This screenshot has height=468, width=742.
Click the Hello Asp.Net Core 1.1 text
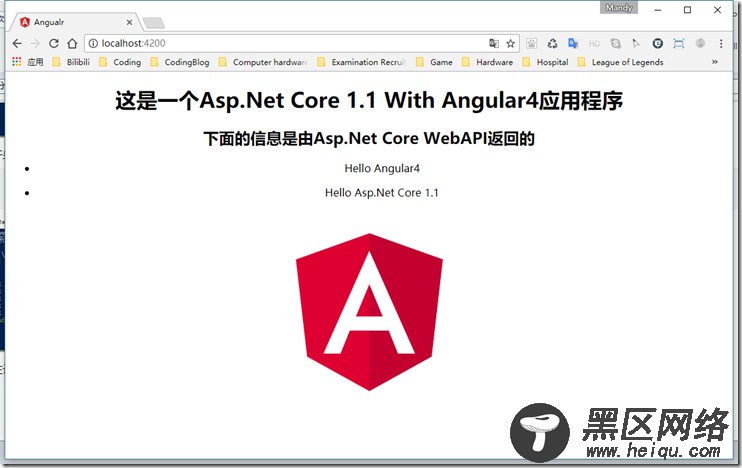coord(381,193)
